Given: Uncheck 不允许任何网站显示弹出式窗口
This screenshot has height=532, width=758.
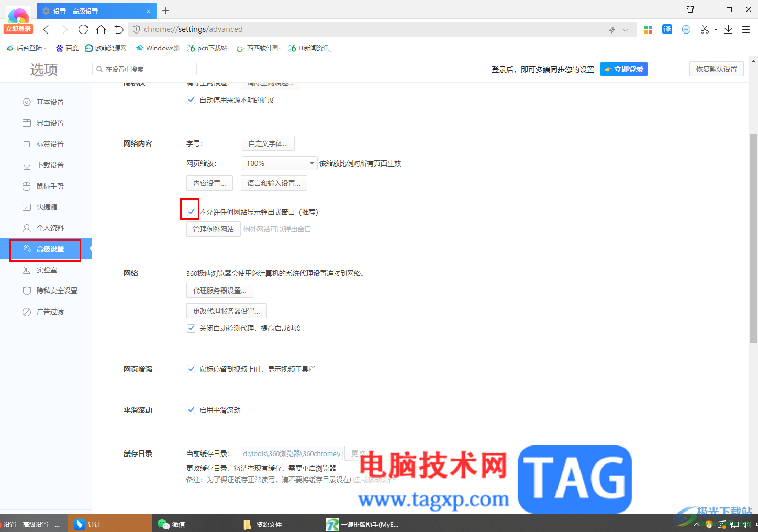Looking at the screenshot, I should click(x=191, y=212).
